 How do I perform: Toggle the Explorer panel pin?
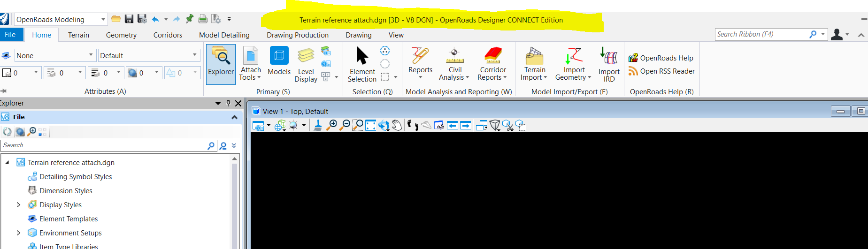click(228, 103)
